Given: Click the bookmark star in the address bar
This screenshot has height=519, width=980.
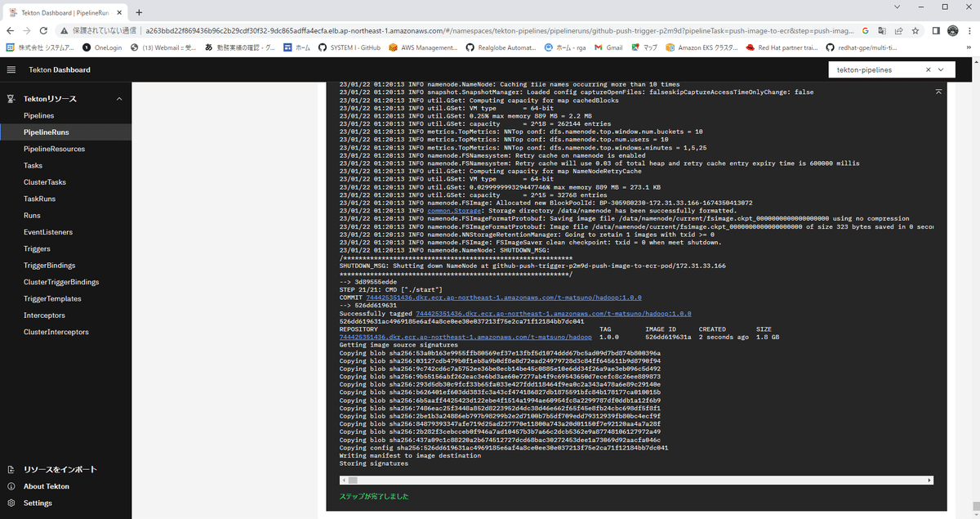Looking at the screenshot, I should [x=915, y=29].
